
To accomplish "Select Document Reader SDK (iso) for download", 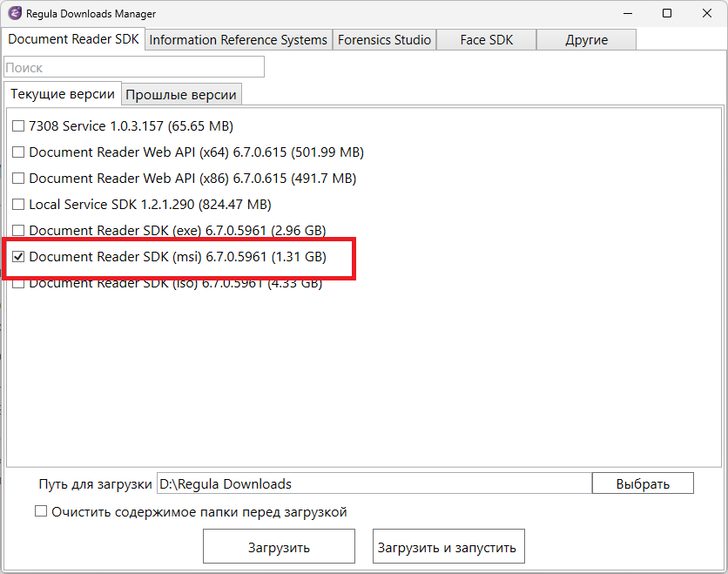I will point(17,282).
